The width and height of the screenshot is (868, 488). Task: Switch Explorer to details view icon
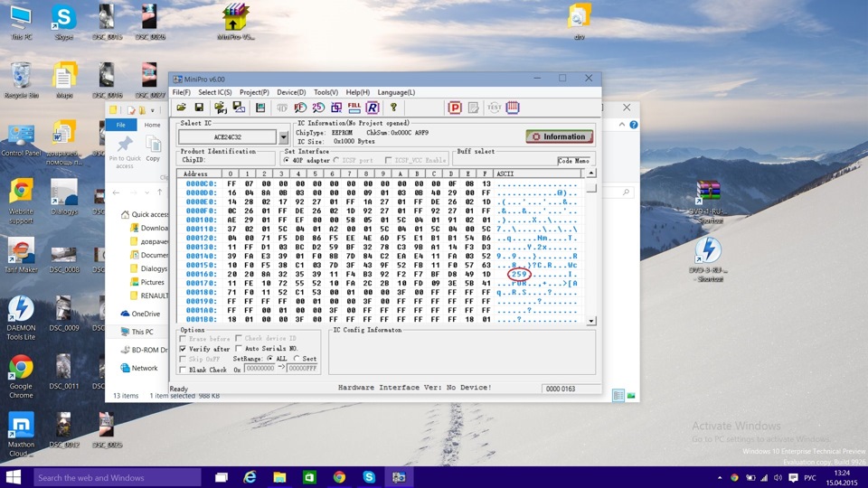[x=618, y=395]
